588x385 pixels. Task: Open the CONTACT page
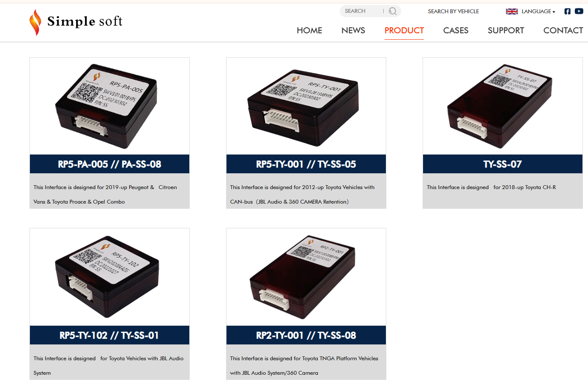point(563,30)
